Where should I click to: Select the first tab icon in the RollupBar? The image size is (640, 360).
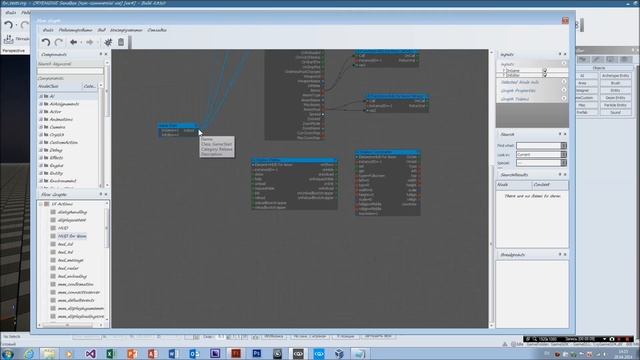(583, 60)
